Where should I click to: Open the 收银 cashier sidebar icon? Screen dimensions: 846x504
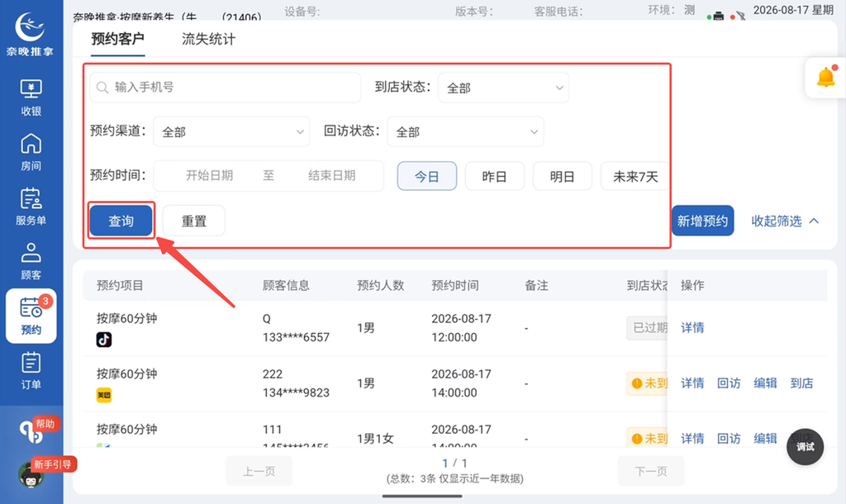click(x=31, y=97)
